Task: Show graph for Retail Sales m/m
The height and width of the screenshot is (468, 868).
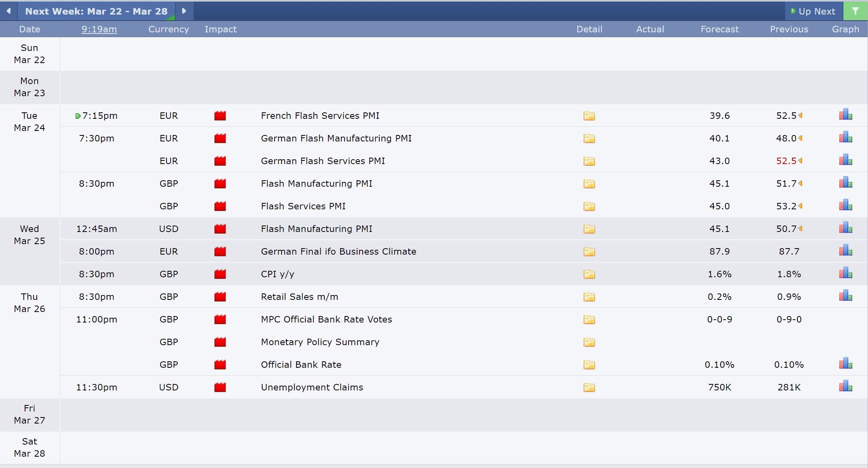Action: click(x=845, y=296)
